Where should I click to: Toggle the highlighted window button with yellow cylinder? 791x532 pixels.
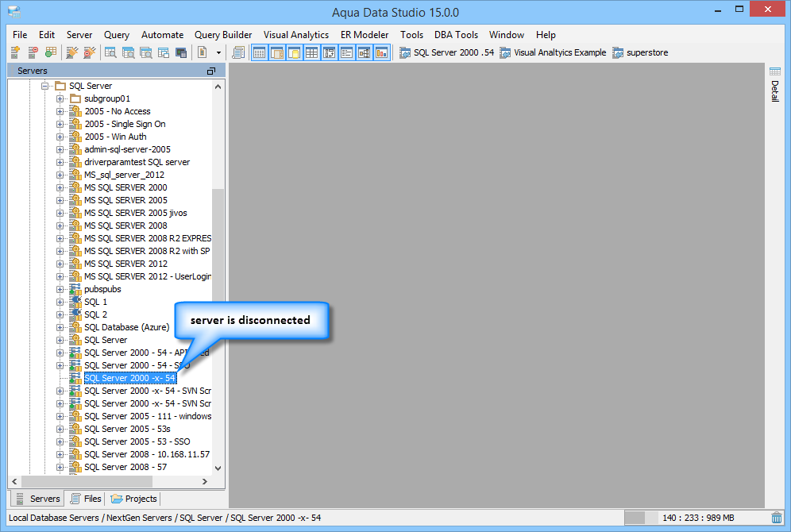click(x=294, y=52)
